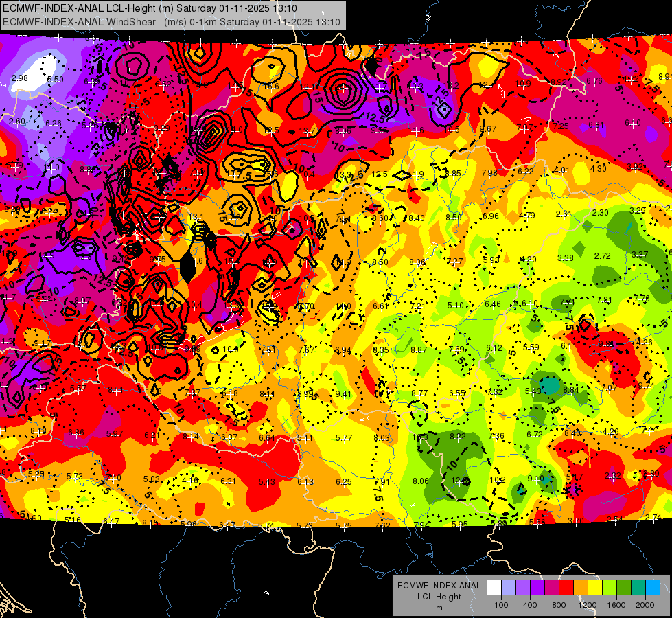The height and width of the screenshot is (618, 672).
Task: Click the magenta legend swatch
Action: tap(552, 588)
